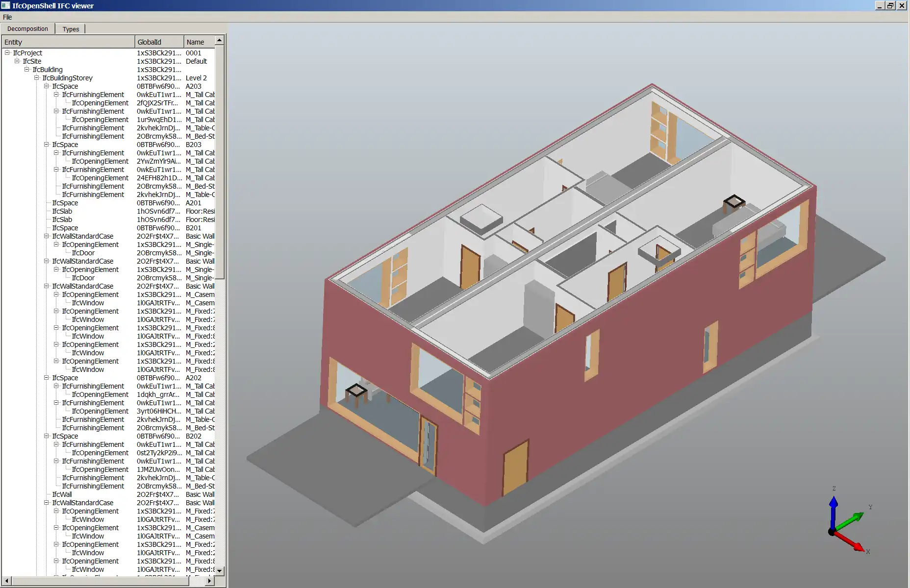Image resolution: width=910 pixels, height=588 pixels.
Task: Click the blue Z axis arrow
Action: coord(833,513)
